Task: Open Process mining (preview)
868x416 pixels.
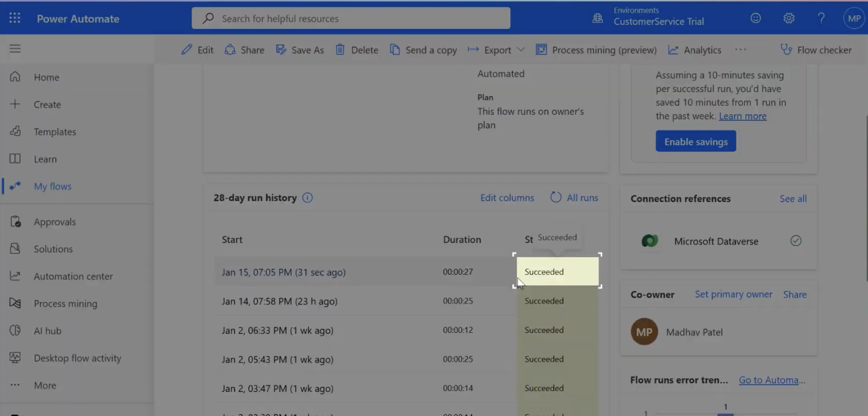Action: pyautogui.click(x=596, y=50)
